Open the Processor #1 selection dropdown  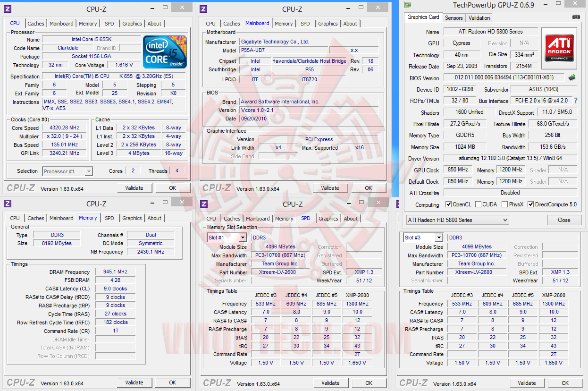click(x=67, y=171)
